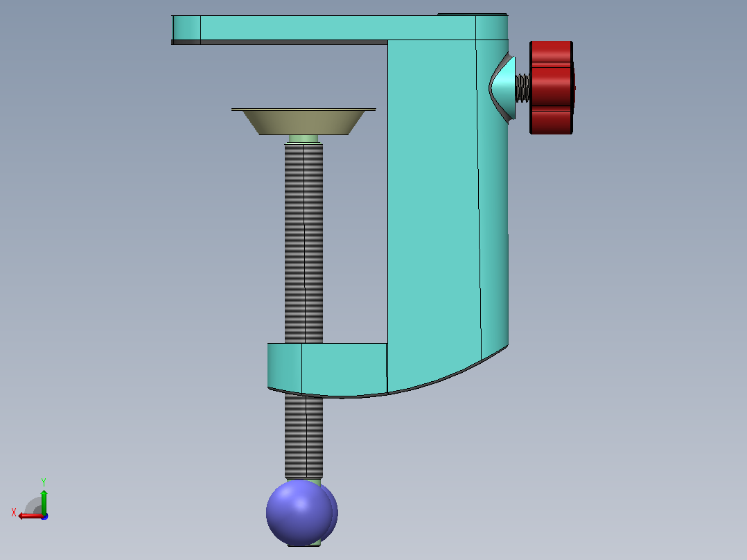Pick the small bolt thread beside red knob
The width and height of the screenshot is (747, 560).
coord(522,88)
